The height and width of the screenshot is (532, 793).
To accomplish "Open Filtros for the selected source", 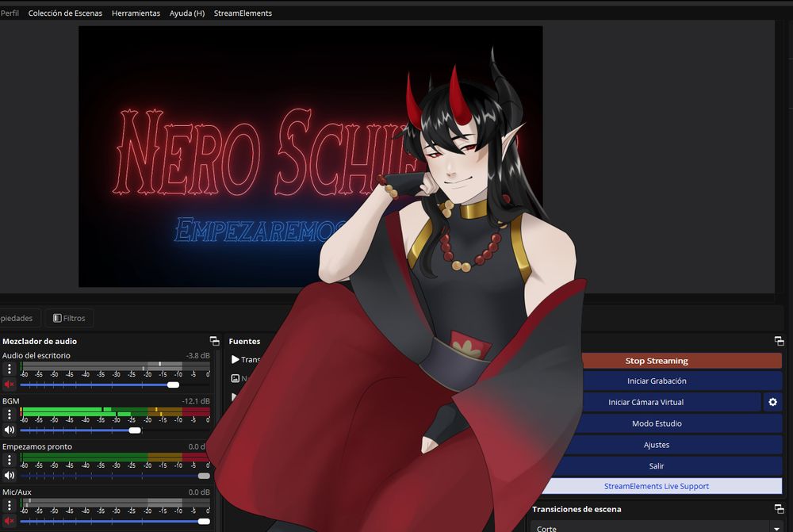I will pos(69,318).
